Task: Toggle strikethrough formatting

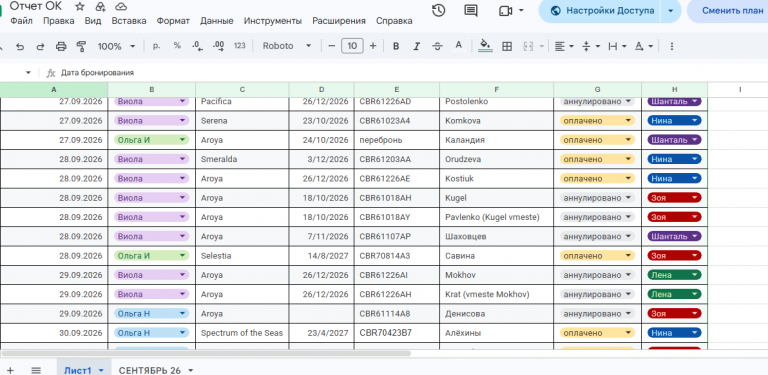Action: [x=437, y=47]
